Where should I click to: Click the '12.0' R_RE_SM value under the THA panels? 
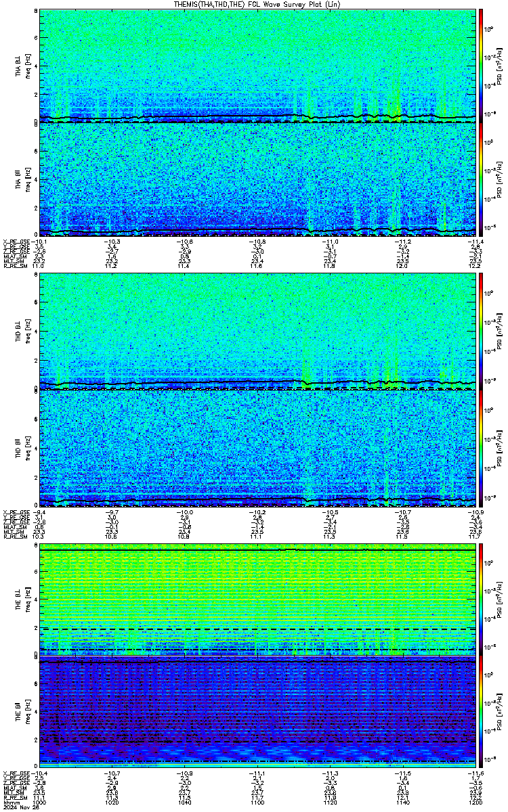(402, 267)
